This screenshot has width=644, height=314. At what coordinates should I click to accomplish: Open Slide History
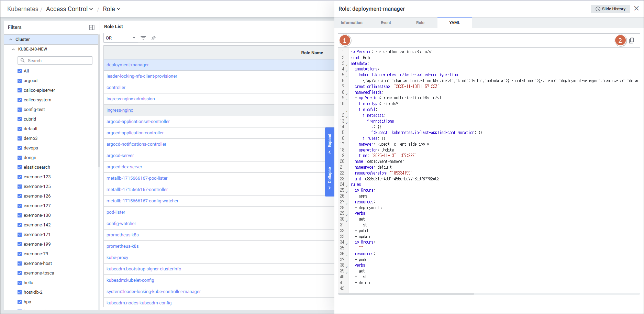(x=610, y=9)
